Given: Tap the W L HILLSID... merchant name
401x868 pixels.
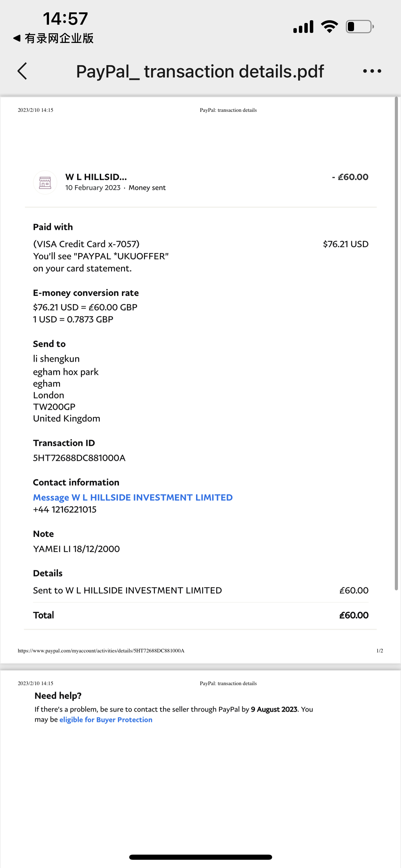Looking at the screenshot, I should pyautogui.click(x=96, y=177).
